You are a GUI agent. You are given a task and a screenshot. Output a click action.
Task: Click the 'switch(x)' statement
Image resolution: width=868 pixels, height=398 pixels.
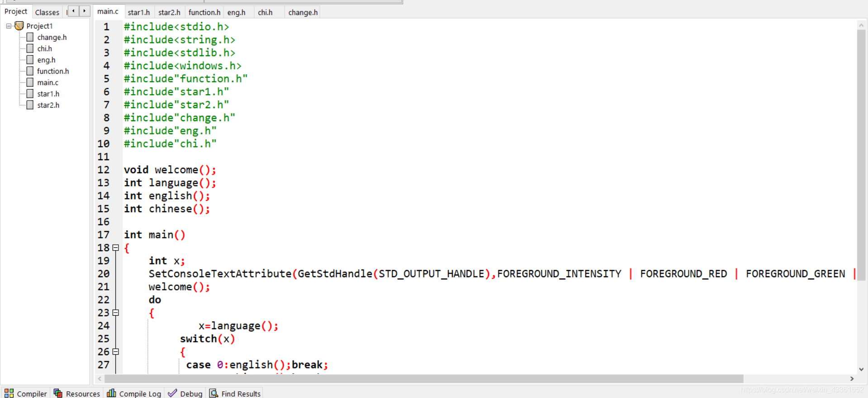click(x=208, y=339)
